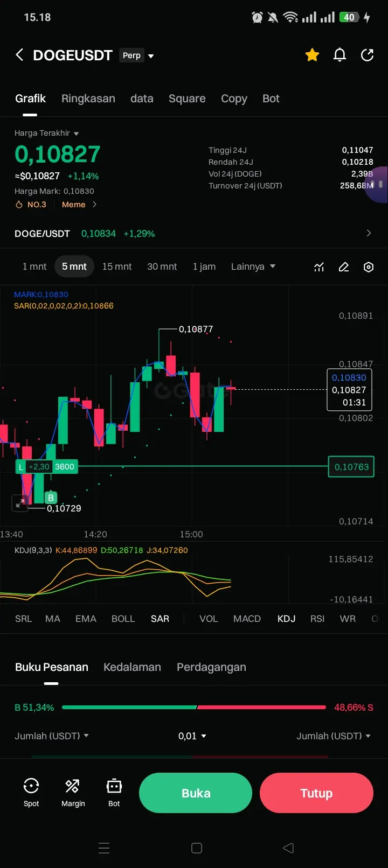The width and height of the screenshot is (388, 868).
Task: Switch to Ringkasan tab
Action: (88, 99)
